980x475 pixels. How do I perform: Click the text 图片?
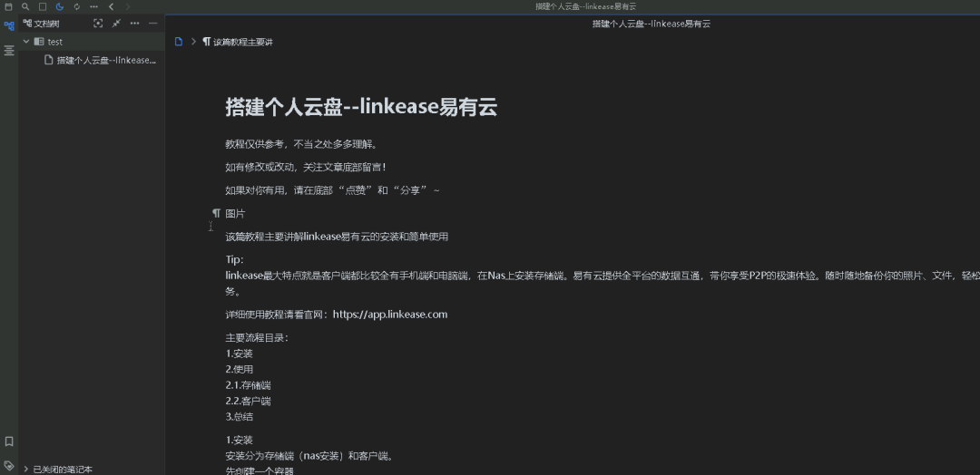point(235,213)
